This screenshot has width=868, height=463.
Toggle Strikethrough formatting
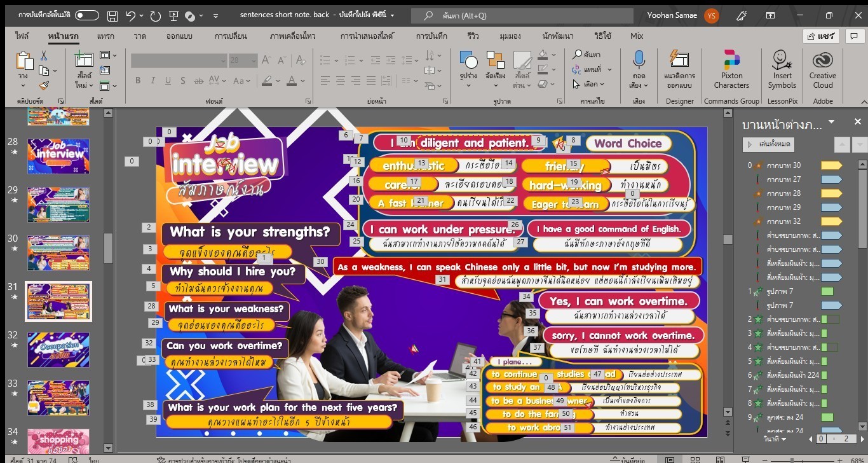200,81
